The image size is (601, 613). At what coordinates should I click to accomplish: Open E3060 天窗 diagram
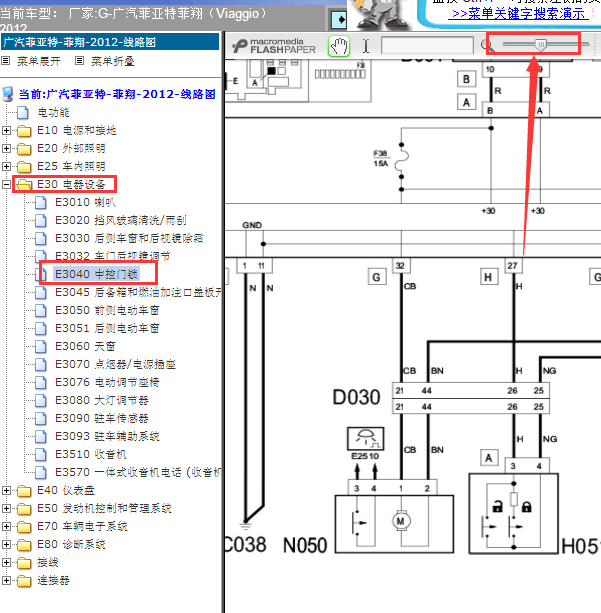(x=85, y=346)
